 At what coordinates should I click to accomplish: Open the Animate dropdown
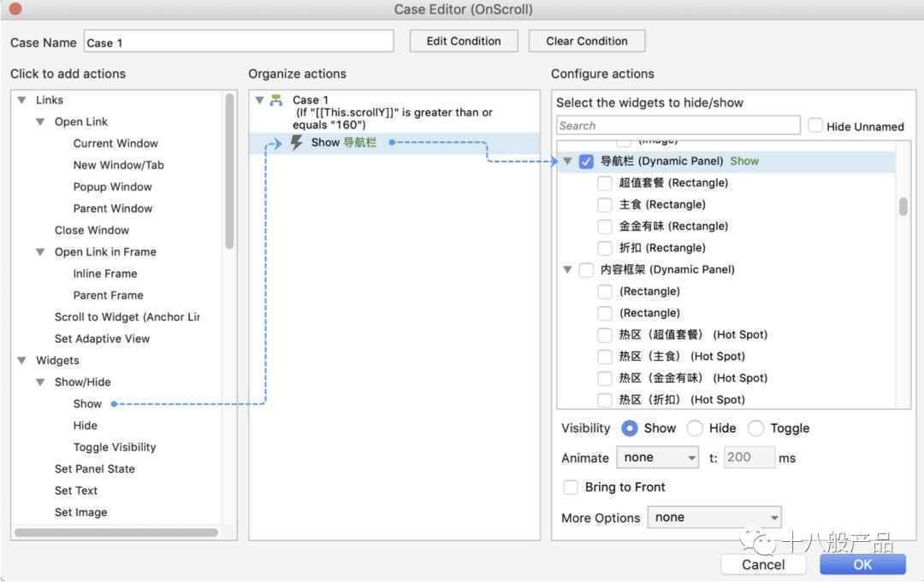tap(657, 457)
